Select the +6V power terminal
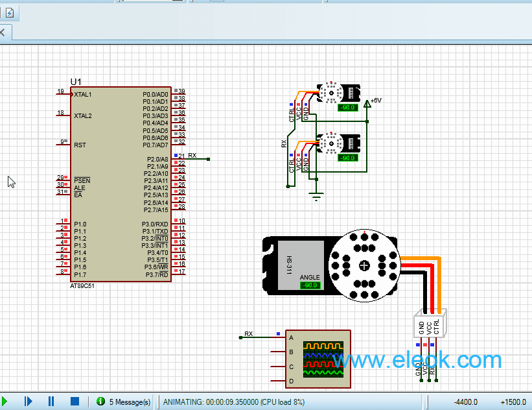Screen dimensions: 532x410 pyautogui.click(x=367, y=104)
